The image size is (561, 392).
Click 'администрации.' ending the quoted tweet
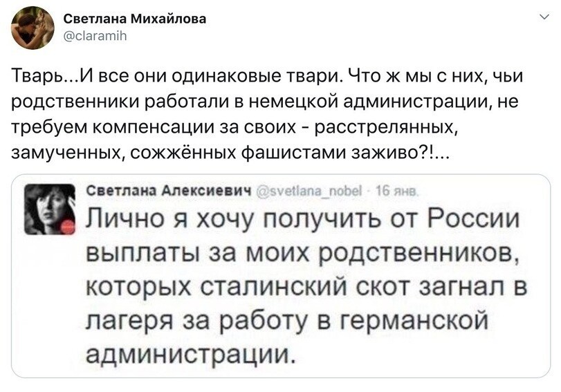(191, 353)
